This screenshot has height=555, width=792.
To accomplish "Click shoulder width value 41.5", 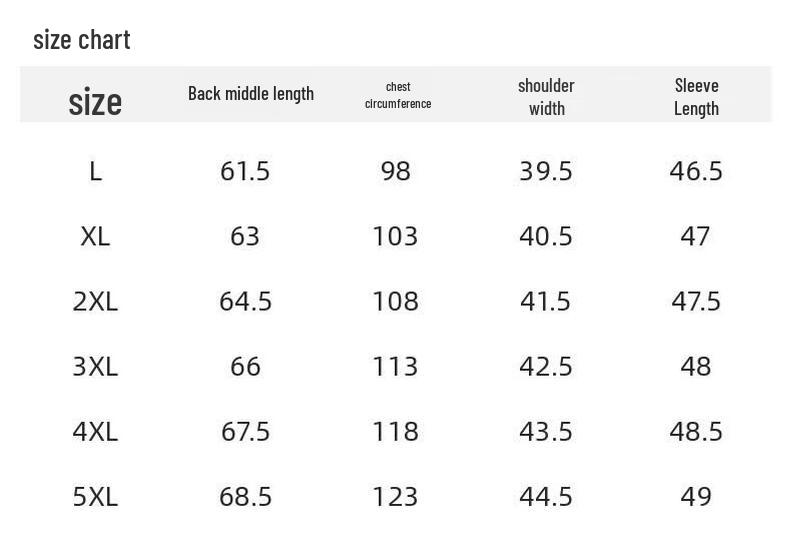I will point(546,301).
